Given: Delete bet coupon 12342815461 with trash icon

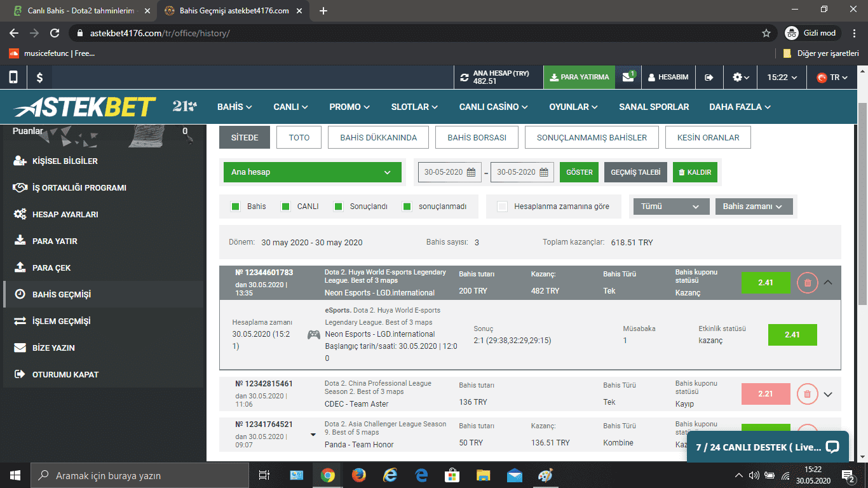Looking at the screenshot, I should tap(807, 394).
